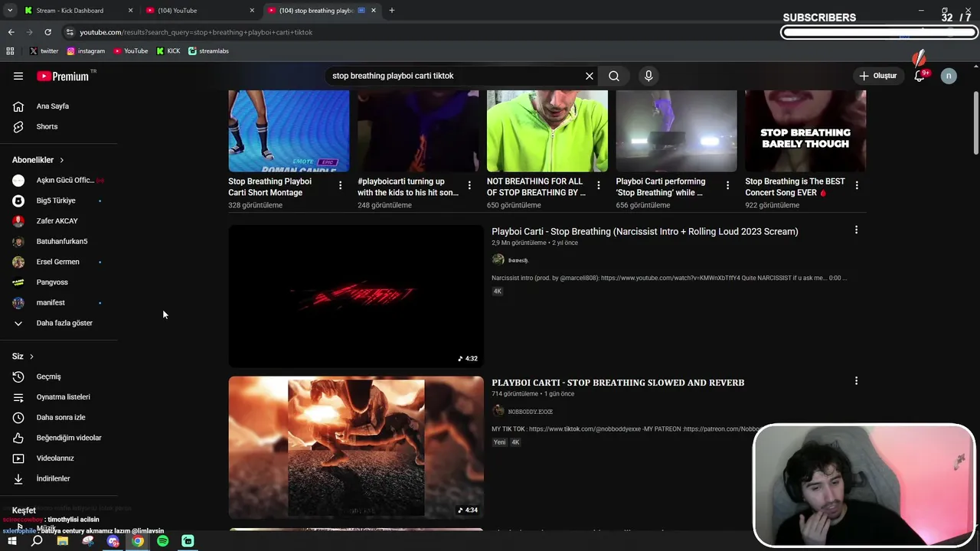Open options for BEST Concert Song short

click(857, 185)
